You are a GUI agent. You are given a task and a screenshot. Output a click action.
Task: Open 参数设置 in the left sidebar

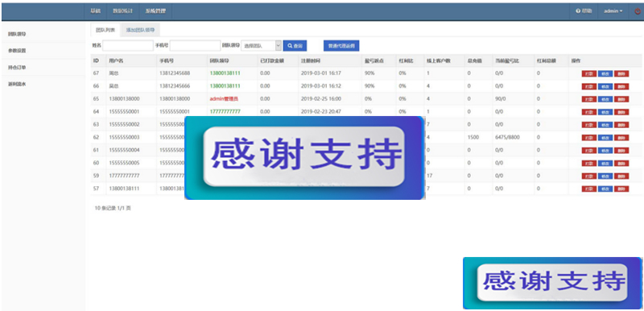click(x=17, y=51)
